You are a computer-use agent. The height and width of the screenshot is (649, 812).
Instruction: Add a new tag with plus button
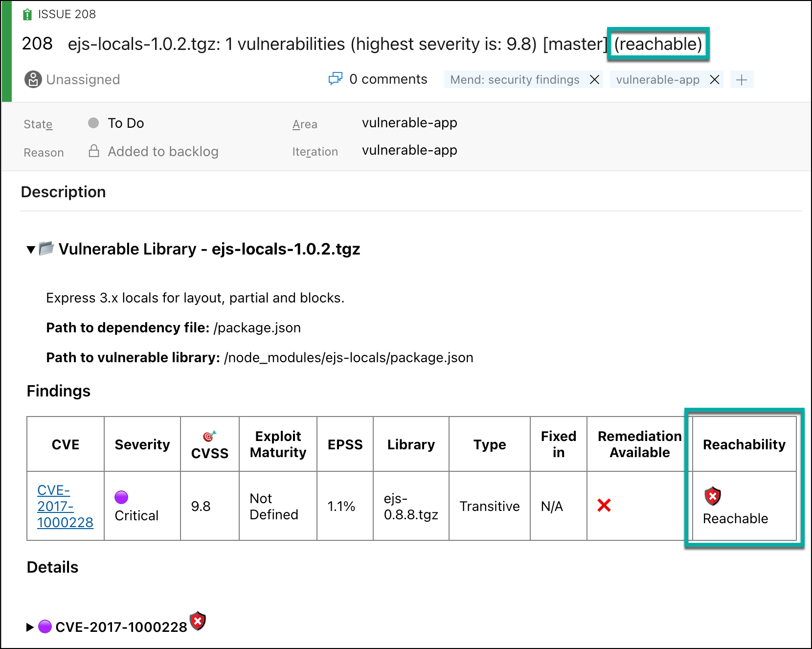point(742,80)
